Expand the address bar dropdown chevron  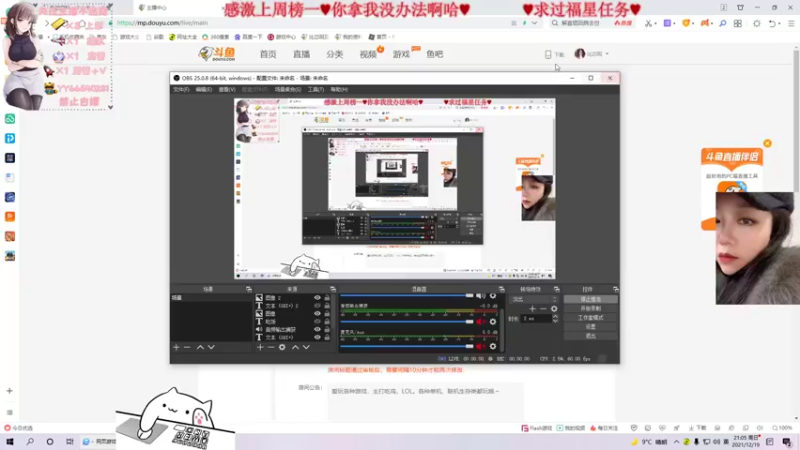(534, 23)
